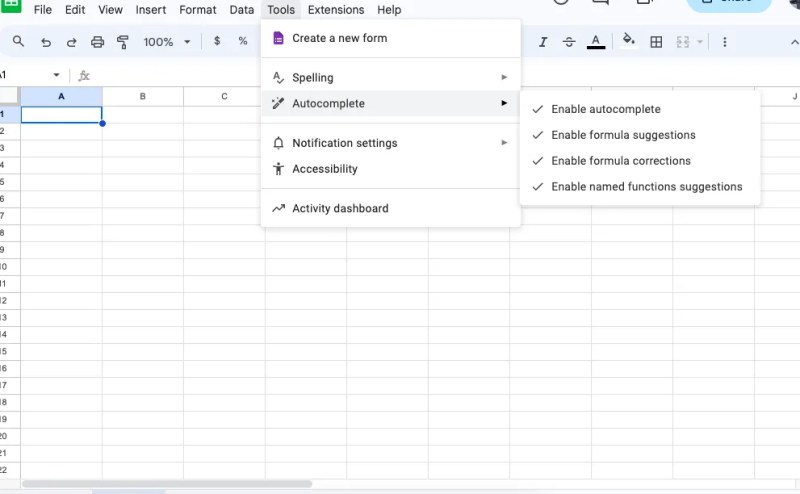The image size is (800, 494).
Task: Select Accessibility in Tools menu
Action: [x=391, y=168]
